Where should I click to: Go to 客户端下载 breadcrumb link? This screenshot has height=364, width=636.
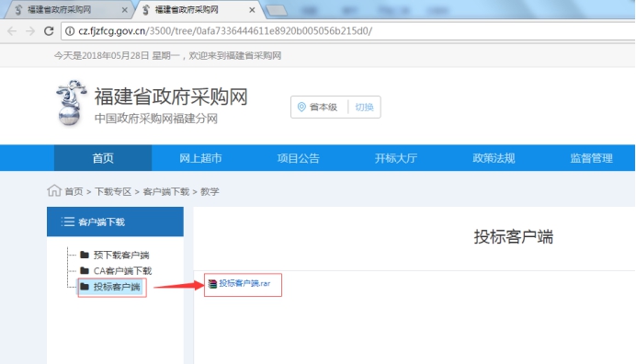[166, 191]
